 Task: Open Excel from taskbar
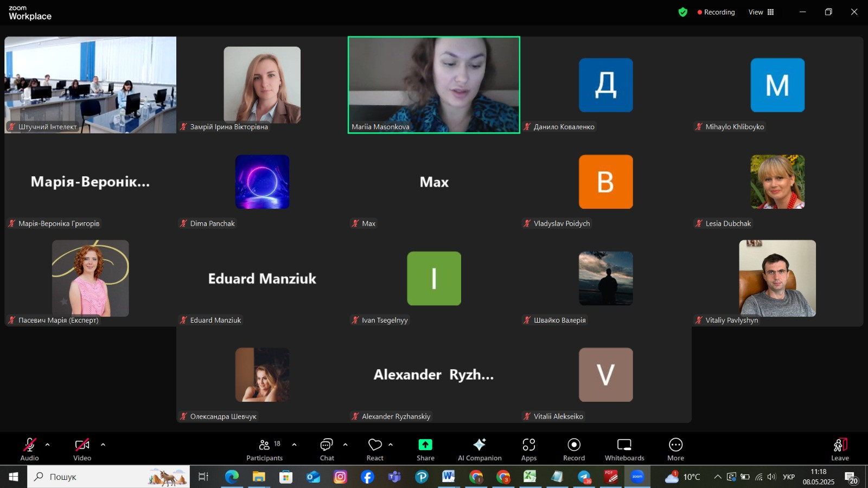[x=530, y=477]
